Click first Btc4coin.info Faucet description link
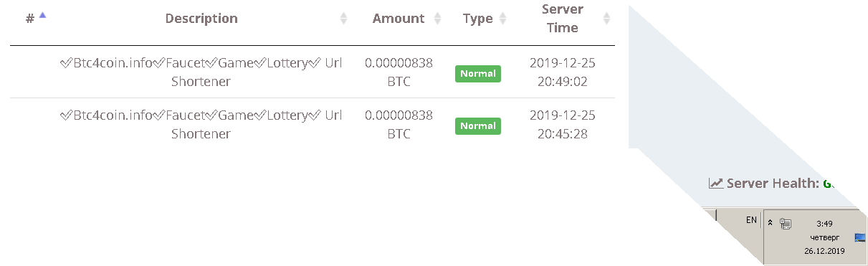Image resolution: width=868 pixels, height=266 pixels. [x=201, y=72]
